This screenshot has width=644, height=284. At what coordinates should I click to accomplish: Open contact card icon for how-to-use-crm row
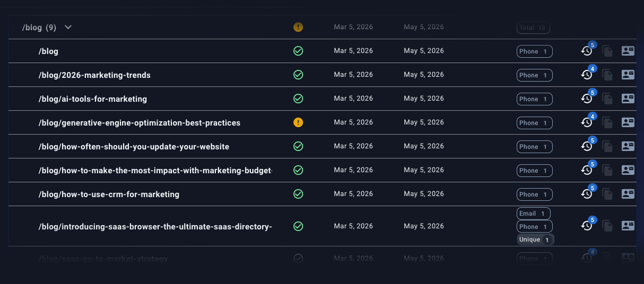[628, 194]
